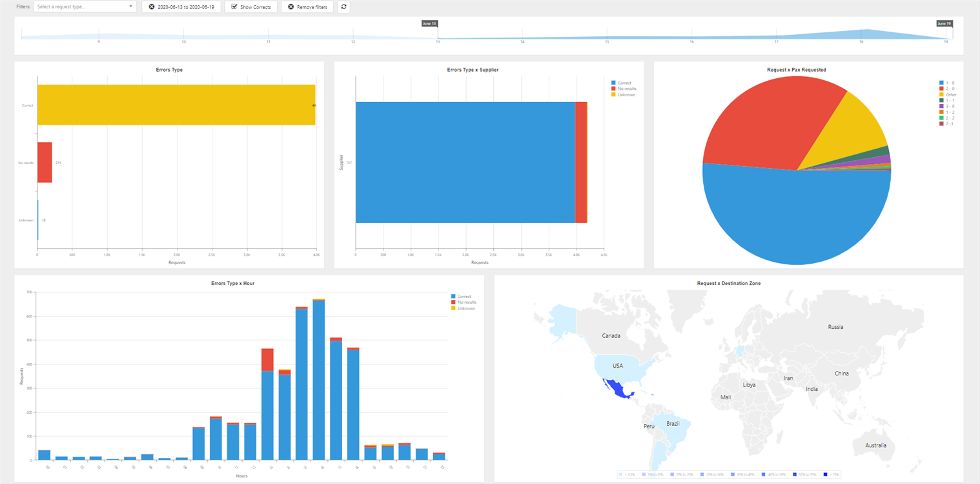The width and height of the screenshot is (980, 484).
Task: Click the yellow "Other" swatch in pie legend
Action: pos(941,95)
